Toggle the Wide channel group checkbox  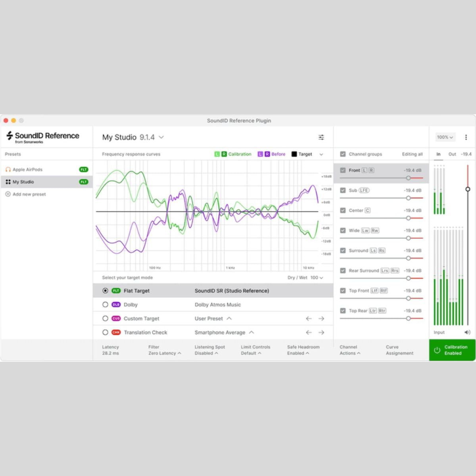[343, 230]
